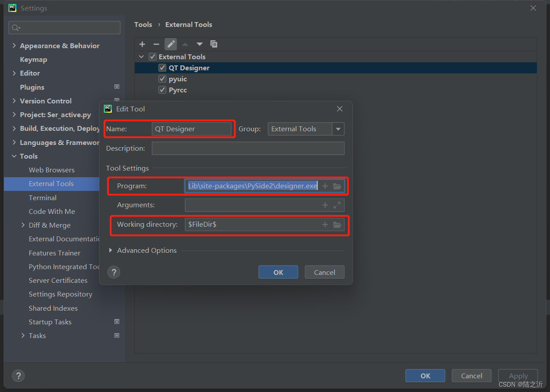Open the Group dropdown arrow

click(x=338, y=129)
